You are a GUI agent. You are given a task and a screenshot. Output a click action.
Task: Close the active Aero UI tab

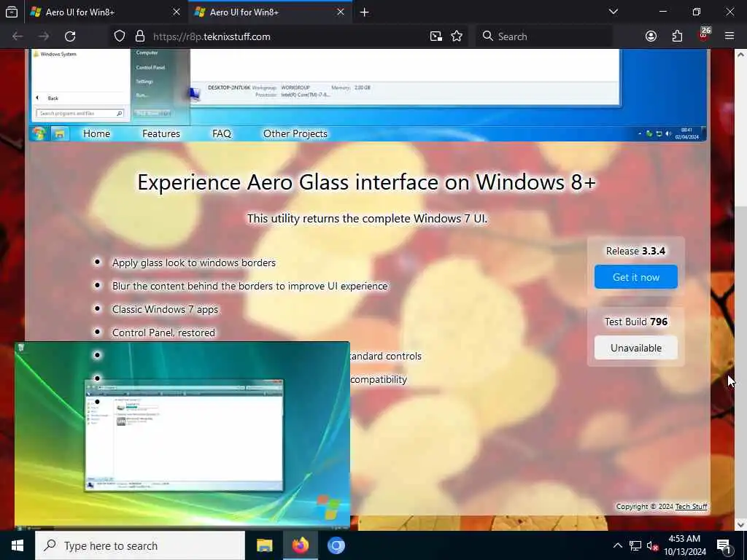pyautogui.click(x=340, y=12)
